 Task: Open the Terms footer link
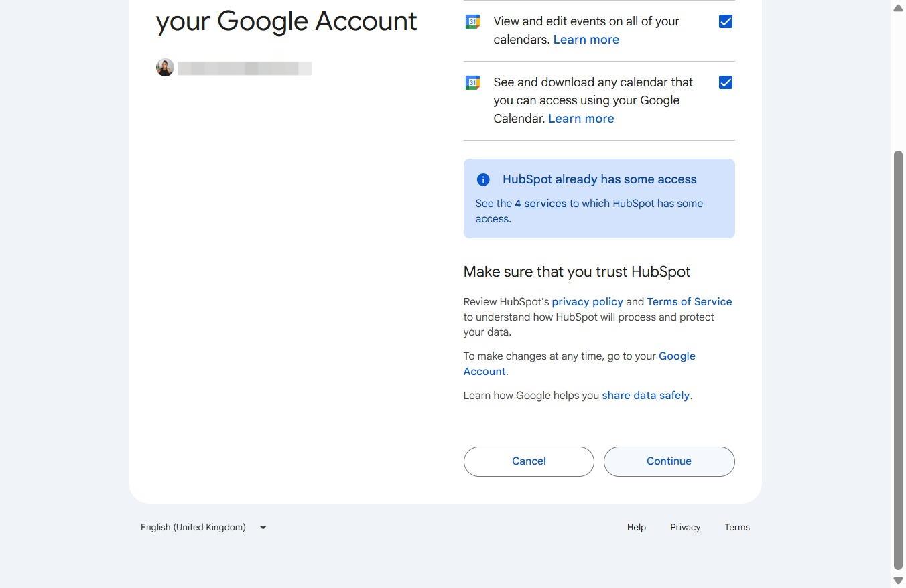[737, 528]
